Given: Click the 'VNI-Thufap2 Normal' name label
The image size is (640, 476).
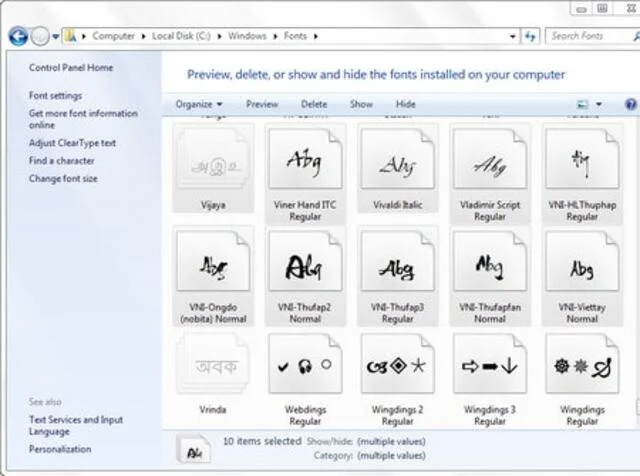Looking at the screenshot, I should pos(305,313).
